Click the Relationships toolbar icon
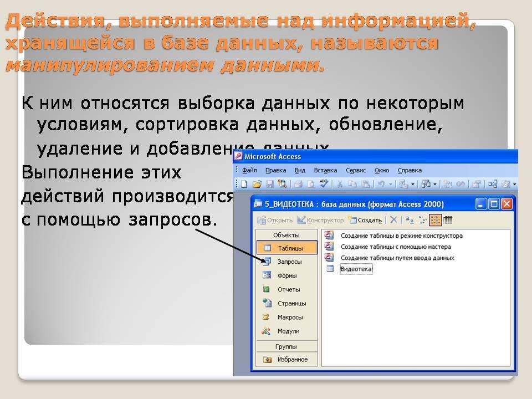The width and height of the screenshot is (532, 399). tap(492, 184)
